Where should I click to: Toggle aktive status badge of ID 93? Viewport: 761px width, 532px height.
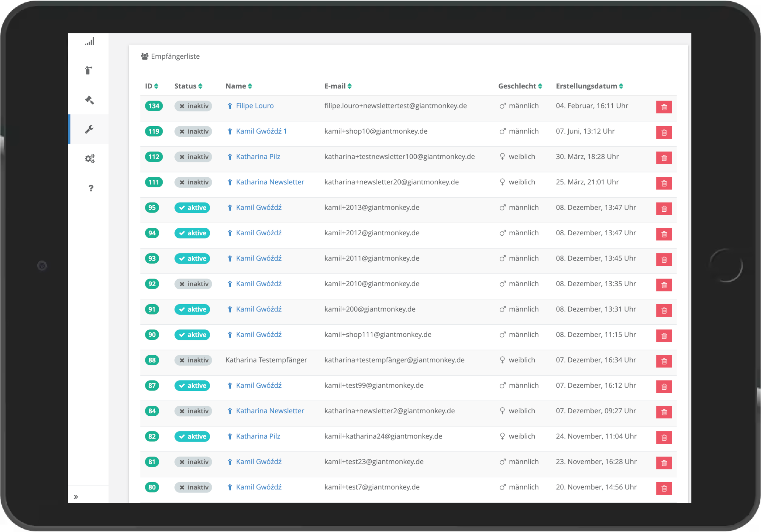point(192,259)
